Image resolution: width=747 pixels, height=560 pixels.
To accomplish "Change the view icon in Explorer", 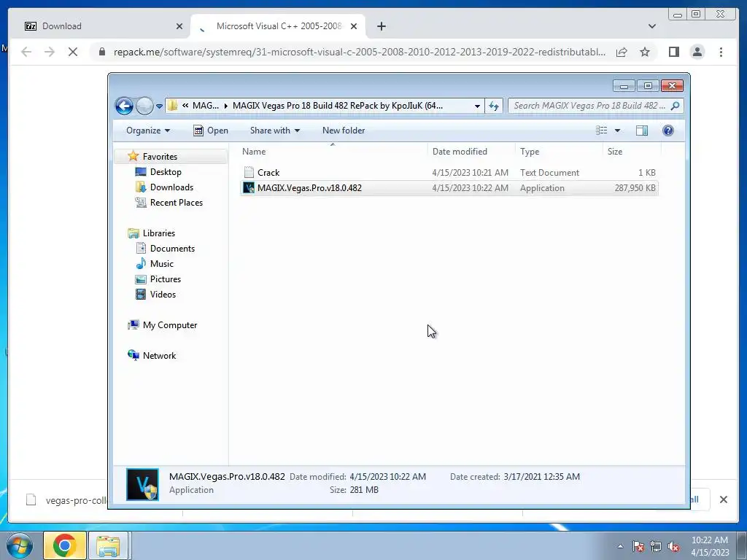I will coord(602,131).
